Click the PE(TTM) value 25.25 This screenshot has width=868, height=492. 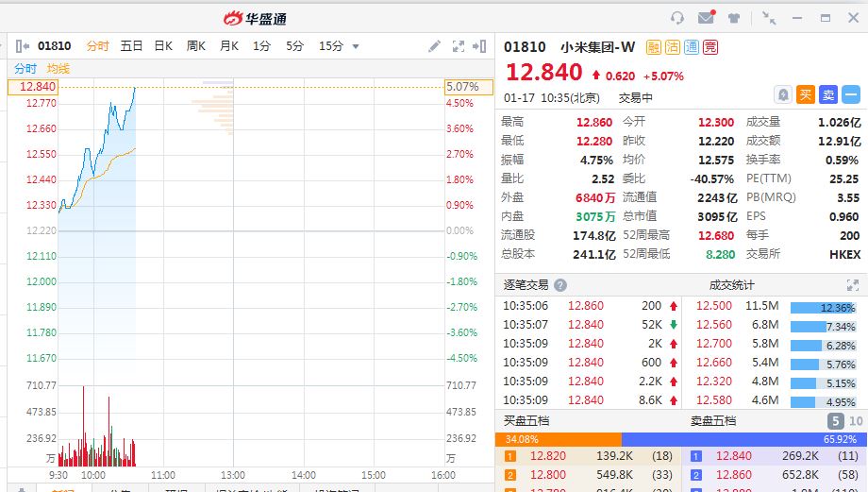(843, 179)
